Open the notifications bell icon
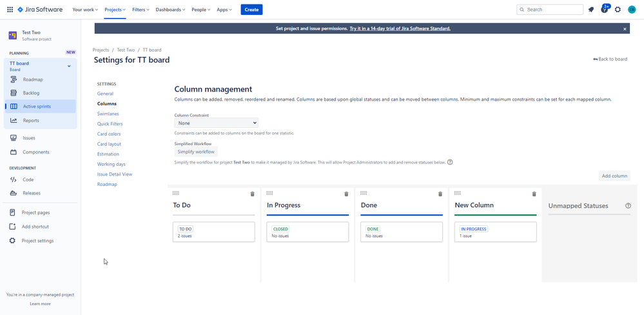 pos(591,10)
